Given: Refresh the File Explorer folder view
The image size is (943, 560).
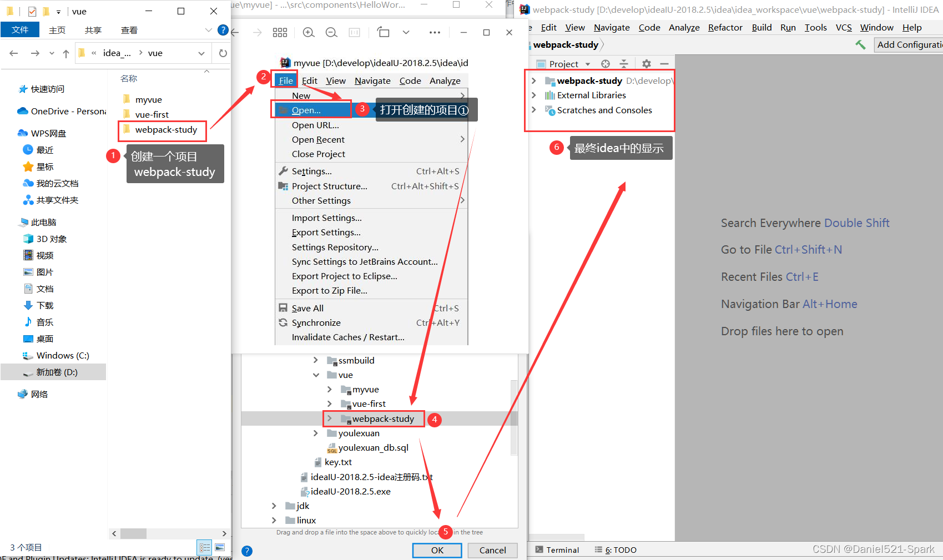Looking at the screenshot, I should (223, 53).
